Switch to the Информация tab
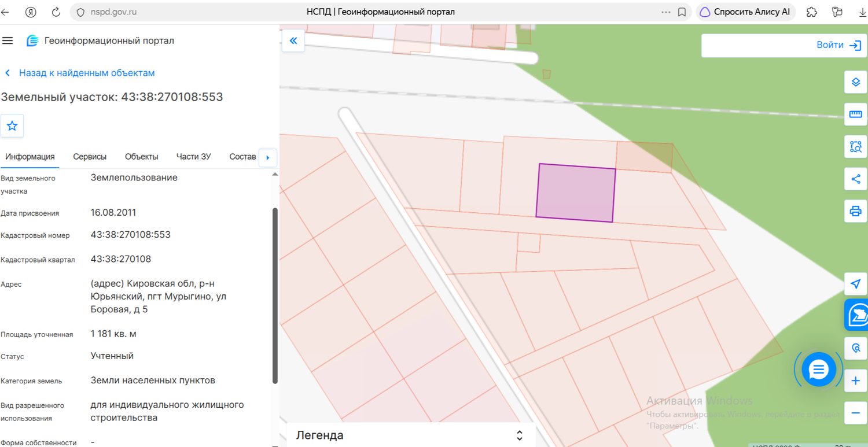This screenshot has width=868, height=447. pos(30,157)
